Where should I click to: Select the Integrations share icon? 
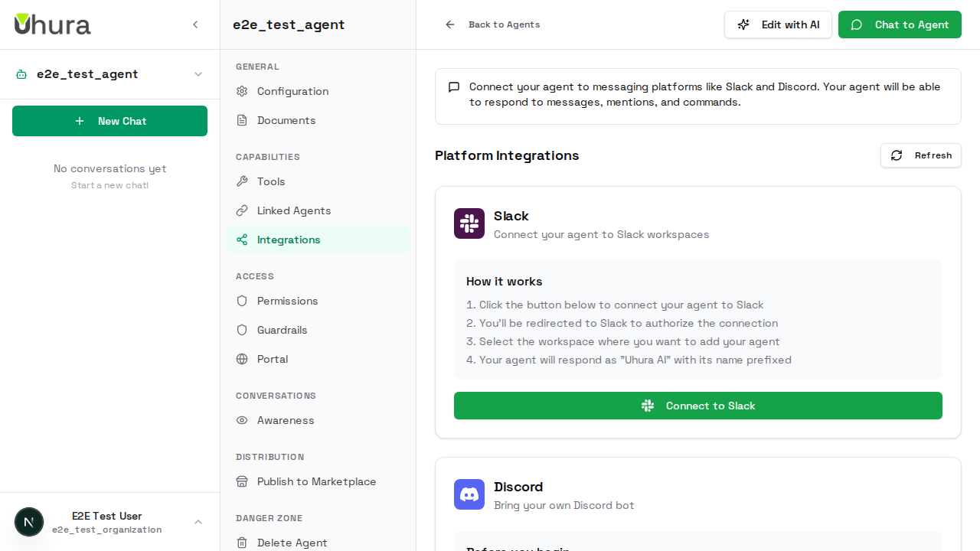[241, 240]
